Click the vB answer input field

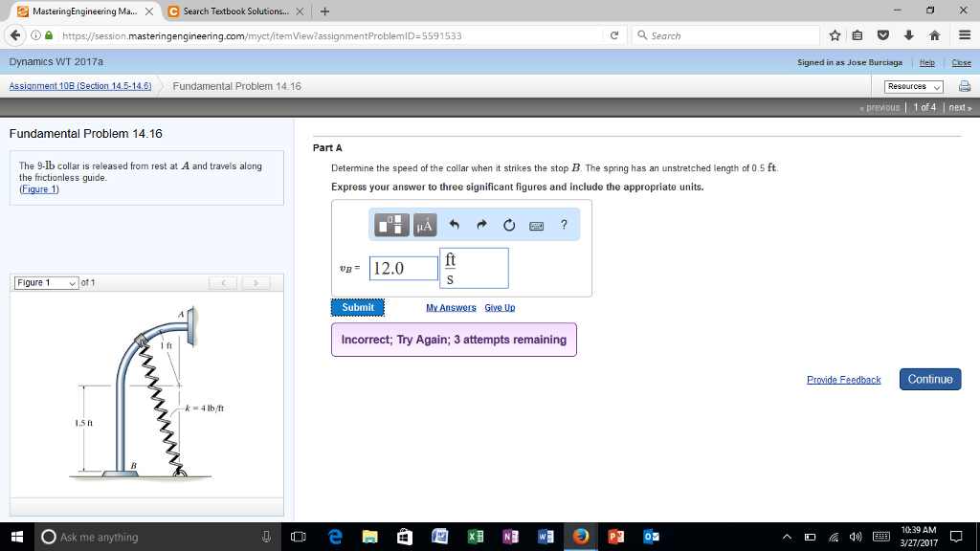pyautogui.click(x=403, y=268)
